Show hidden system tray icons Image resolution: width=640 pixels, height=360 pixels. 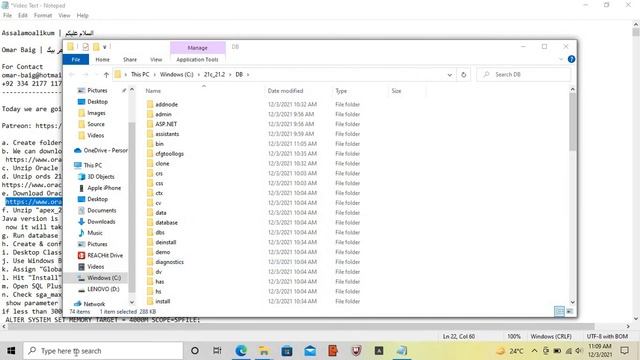click(534, 351)
